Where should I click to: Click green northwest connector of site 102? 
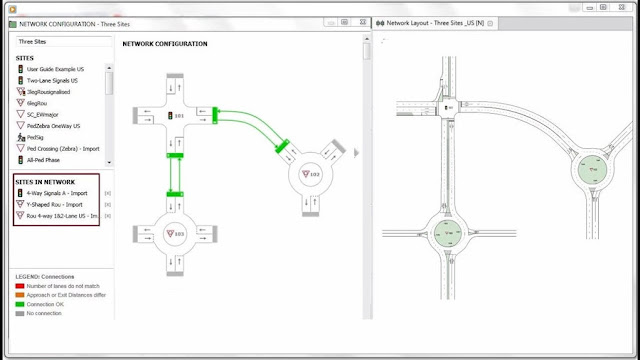tap(282, 147)
